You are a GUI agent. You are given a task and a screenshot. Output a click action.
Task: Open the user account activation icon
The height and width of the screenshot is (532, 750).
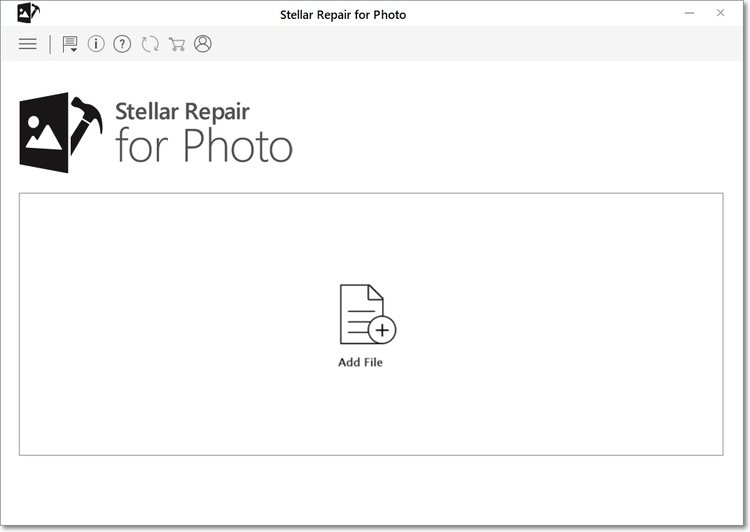(203, 44)
